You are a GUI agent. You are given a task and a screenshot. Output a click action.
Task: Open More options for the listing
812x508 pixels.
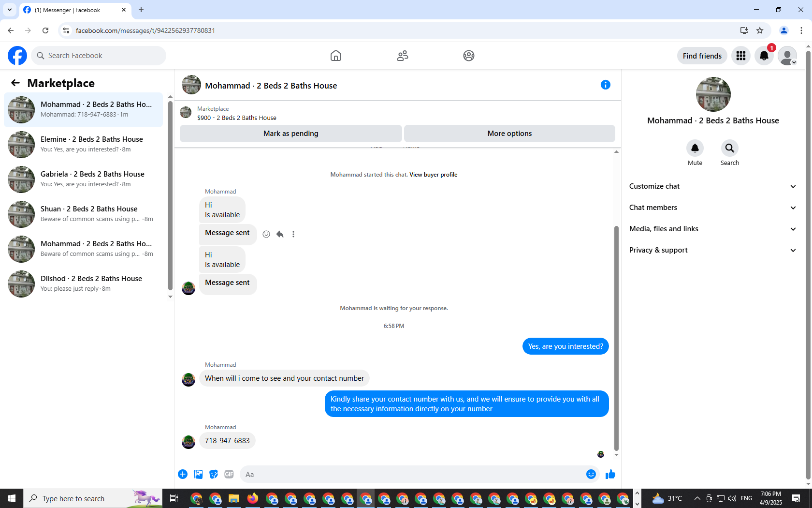click(509, 134)
